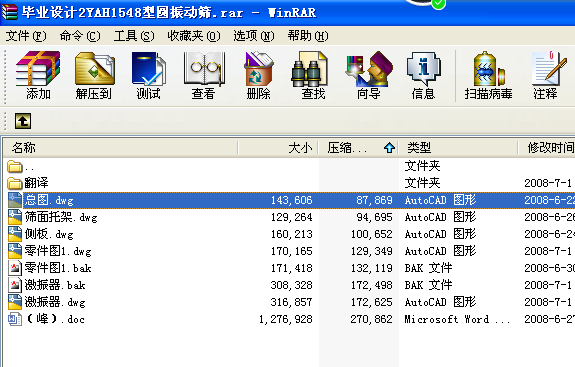Viewport: 575px width, 367px height.
Task: Click the parent folder '..' icon
Action: (x=15, y=166)
